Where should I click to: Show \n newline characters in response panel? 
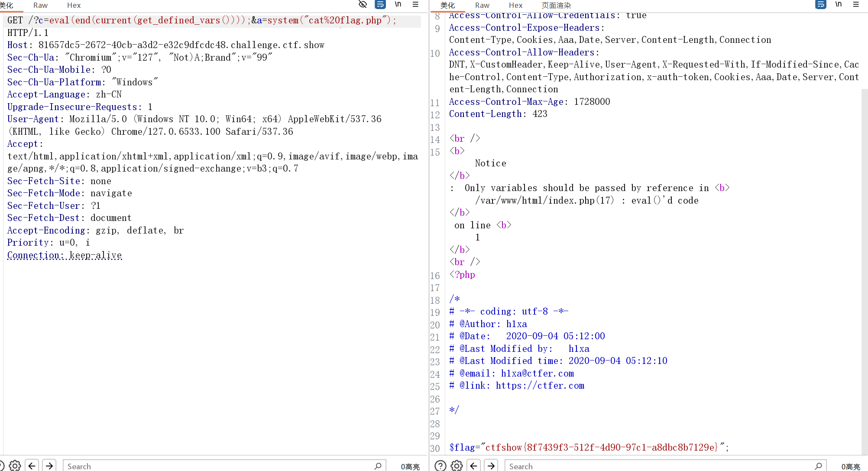click(839, 4)
